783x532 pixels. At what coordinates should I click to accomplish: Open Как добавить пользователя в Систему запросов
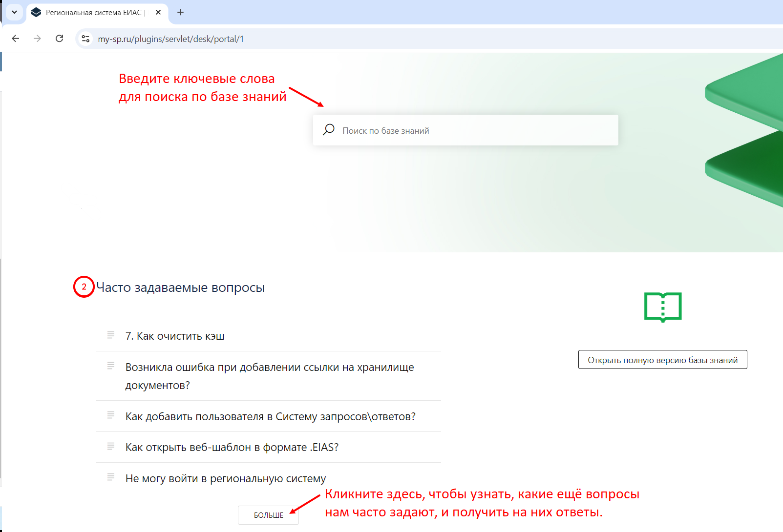pyautogui.click(x=271, y=416)
